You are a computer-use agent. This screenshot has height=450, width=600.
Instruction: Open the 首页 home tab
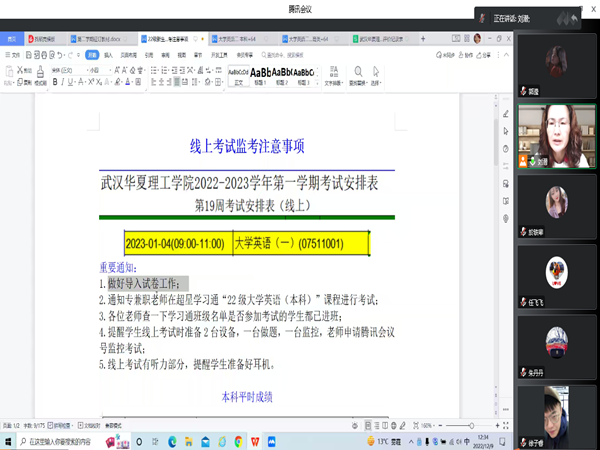click(12, 39)
